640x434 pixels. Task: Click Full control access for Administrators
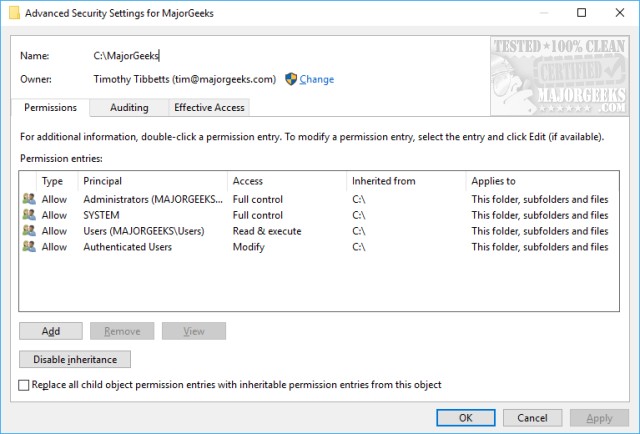click(x=258, y=199)
